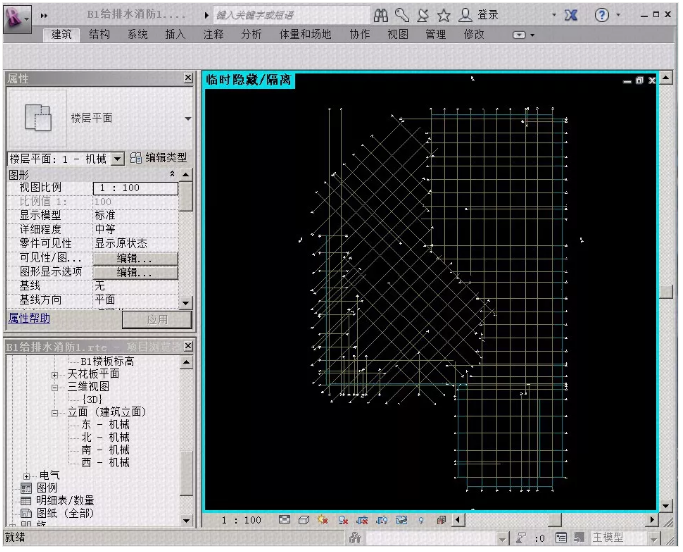Open the Revit application menu button
The width and height of the screenshot is (683, 552).
[17, 18]
